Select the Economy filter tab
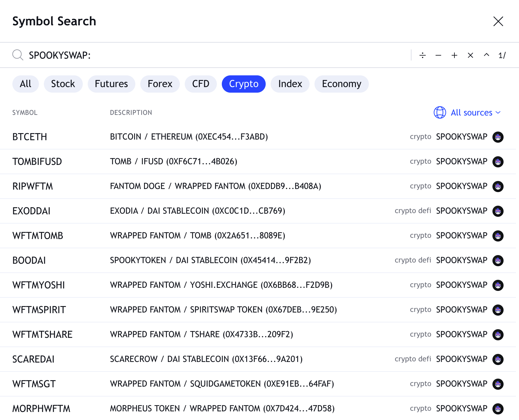Viewport: 519px width, 420px height. click(342, 84)
